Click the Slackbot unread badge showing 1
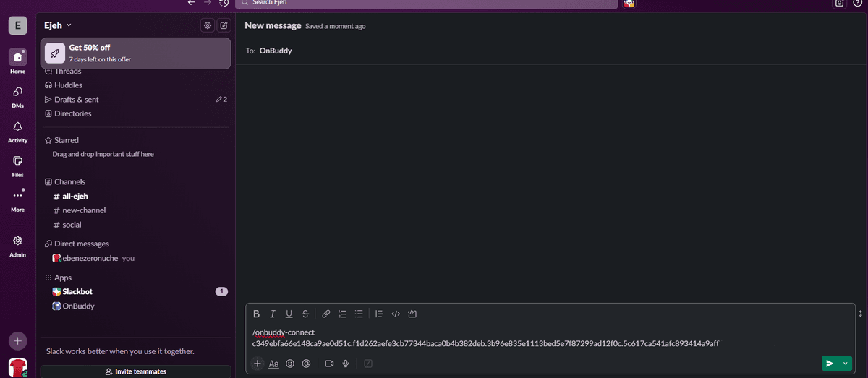The image size is (868, 378). [x=222, y=292]
